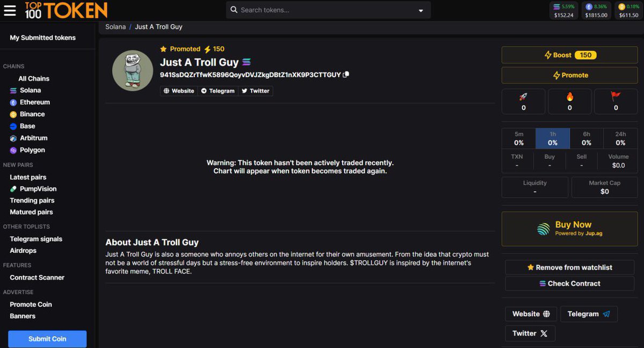644x348 pixels.
Task: Click the Promote button
Action: click(x=570, y=75)
